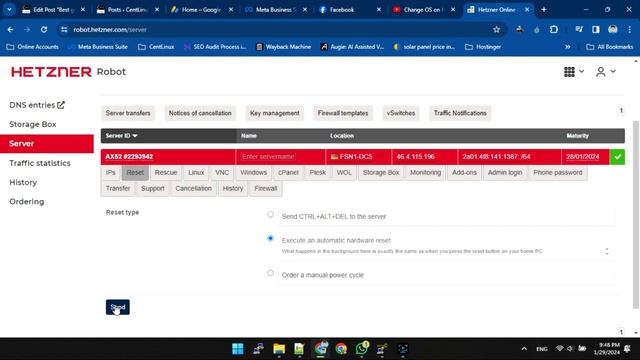Screen dimensions: 640x360
Task: Open Notices of cancellation
Action: coord(200,113)
